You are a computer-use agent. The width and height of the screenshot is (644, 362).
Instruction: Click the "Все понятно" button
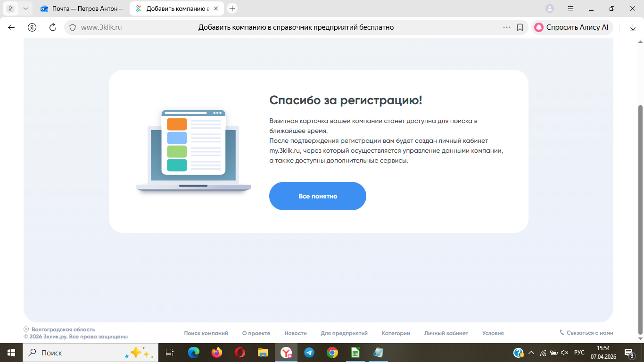pos(317,196)
